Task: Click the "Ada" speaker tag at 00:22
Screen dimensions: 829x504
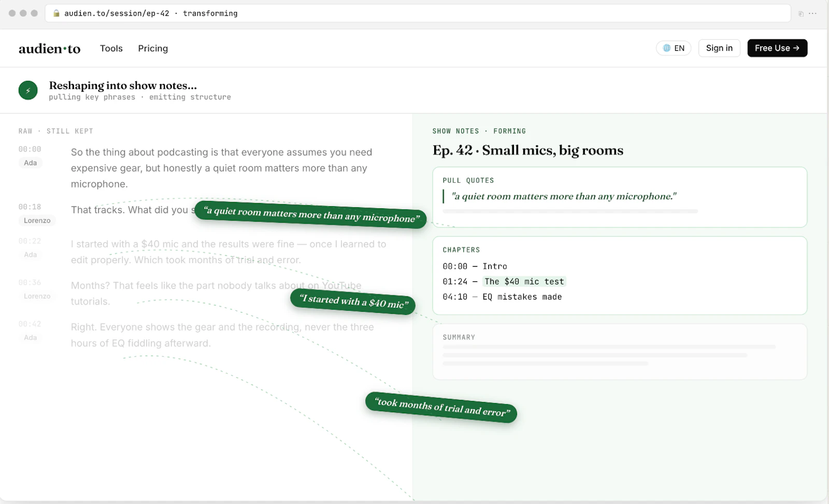Action: 31,255
